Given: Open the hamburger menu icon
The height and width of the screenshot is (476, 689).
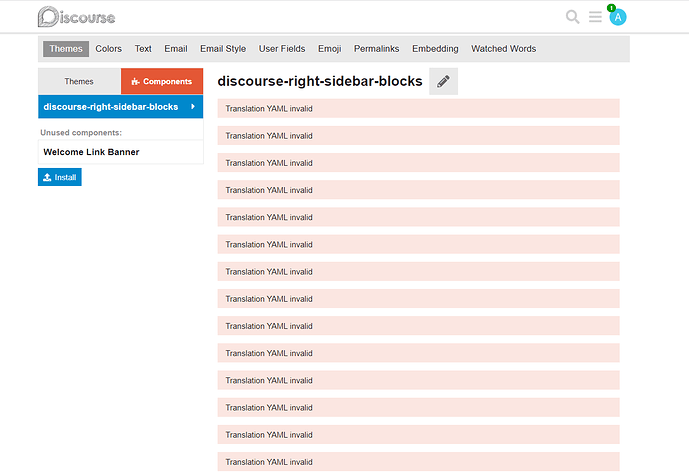Looking at the screenshot, I should click(595, 17).
